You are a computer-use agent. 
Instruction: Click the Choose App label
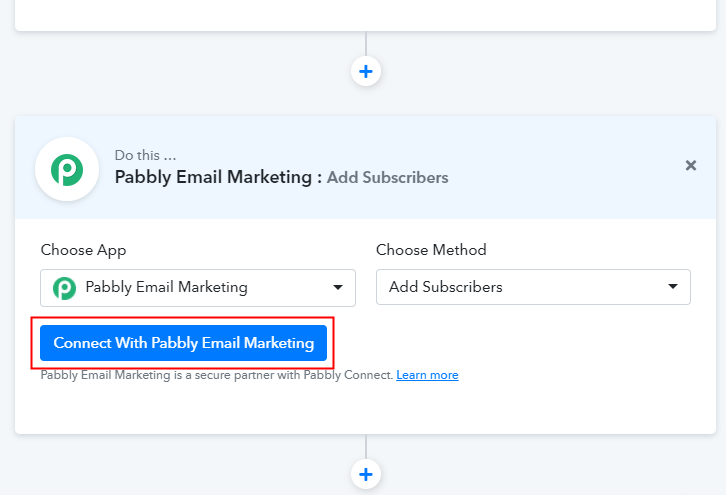click(x=83, y=250)
